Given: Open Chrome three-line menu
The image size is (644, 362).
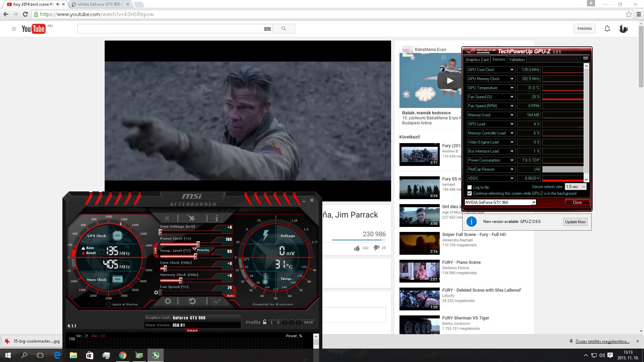Looking at the screenshot, I should tap(639, 14).
